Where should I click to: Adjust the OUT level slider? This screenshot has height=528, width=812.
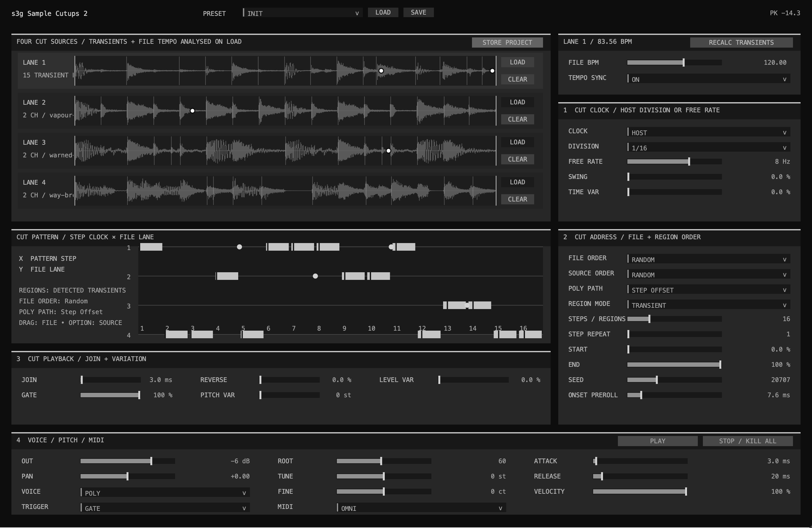coord(128,461)
